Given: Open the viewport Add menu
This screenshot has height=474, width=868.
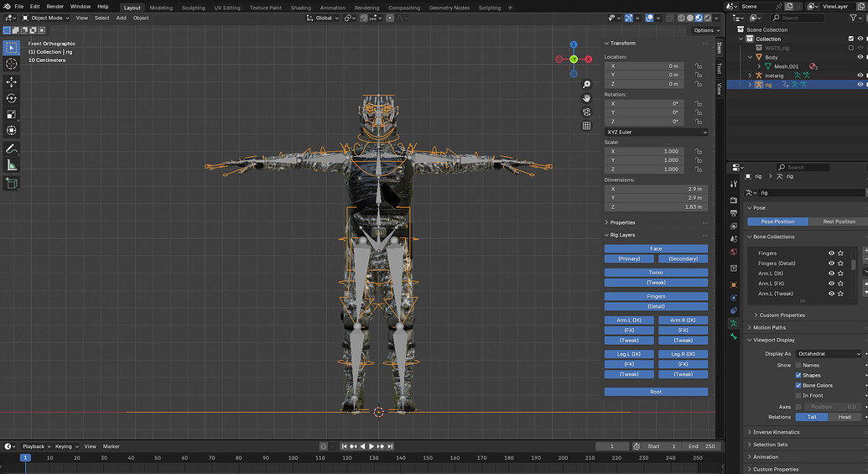Looking at the screenshot, I should tap(122, 18).
